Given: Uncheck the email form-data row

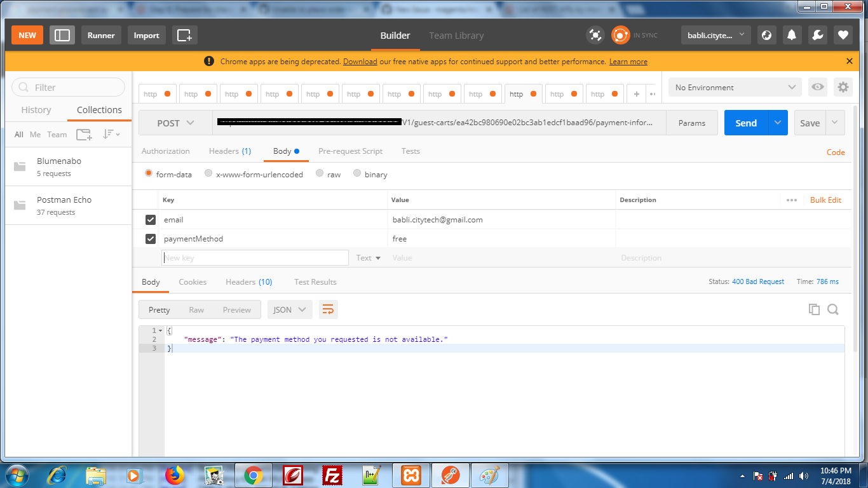Looking at the screenshot, I should [x=151, y=219].
